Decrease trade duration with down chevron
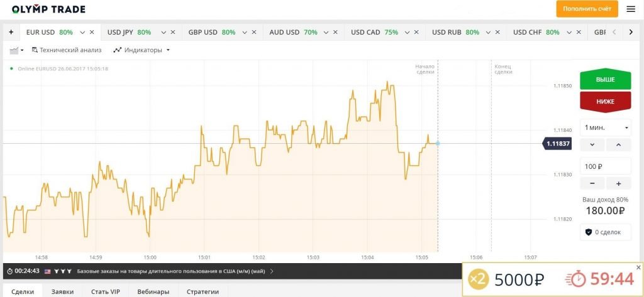The height and width of the screenshot is (297, 644). (x=592, y=144)
